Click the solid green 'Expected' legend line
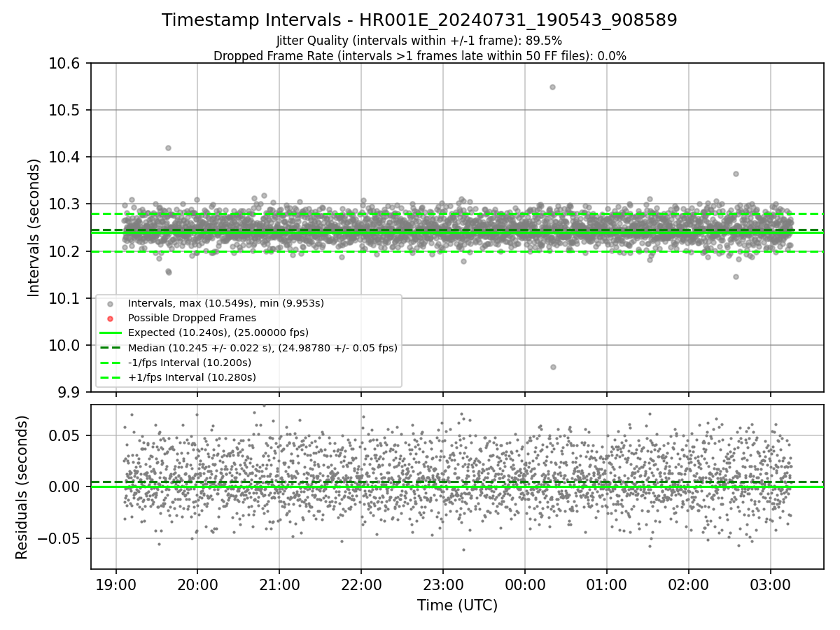Screen dimensions: 840x630 [x=110, y=332]
